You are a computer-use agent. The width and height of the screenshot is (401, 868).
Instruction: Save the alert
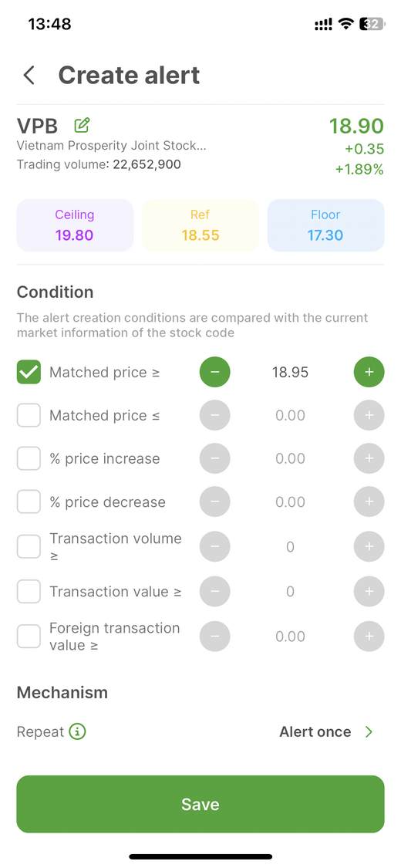point(200,804)
